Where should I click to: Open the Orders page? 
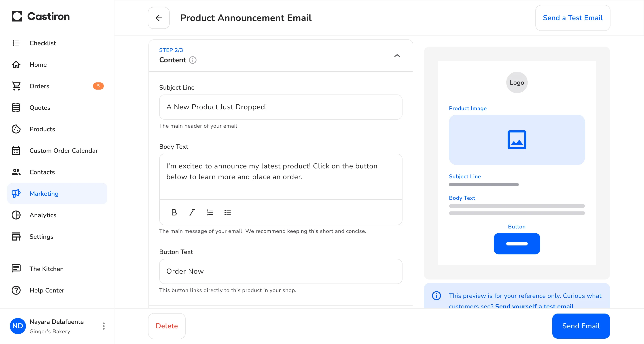coord(39,86)
